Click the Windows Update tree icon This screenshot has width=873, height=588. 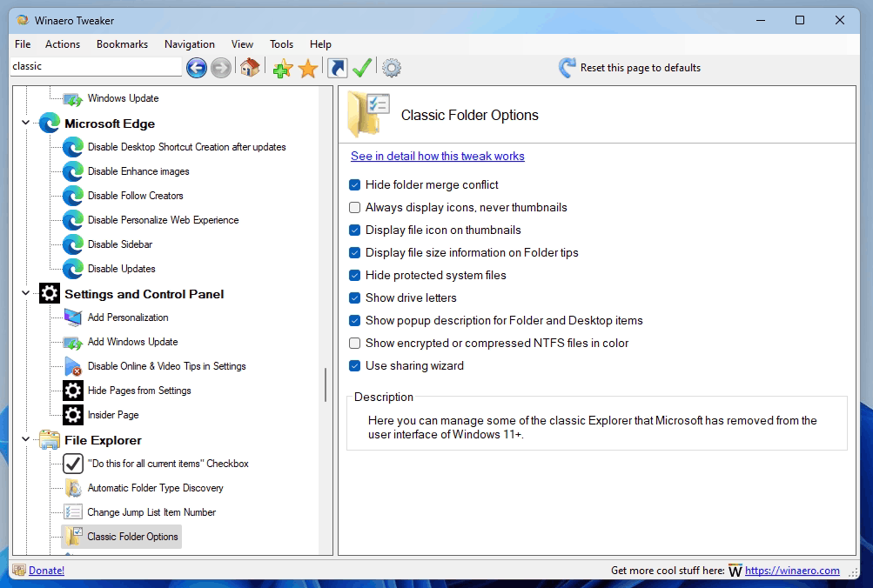pyautogui.click(x=73, y=99)
